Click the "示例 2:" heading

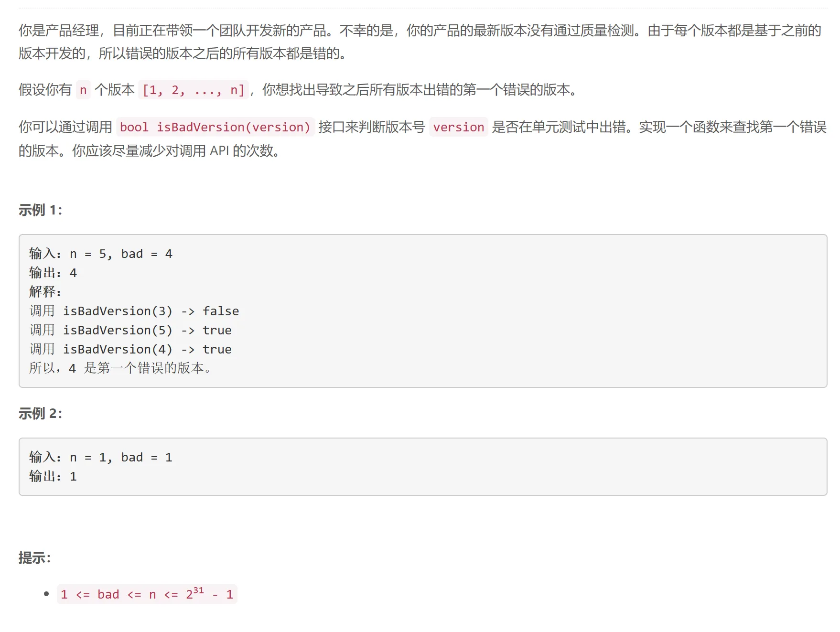pyautogui.click(x=40, y=413)
